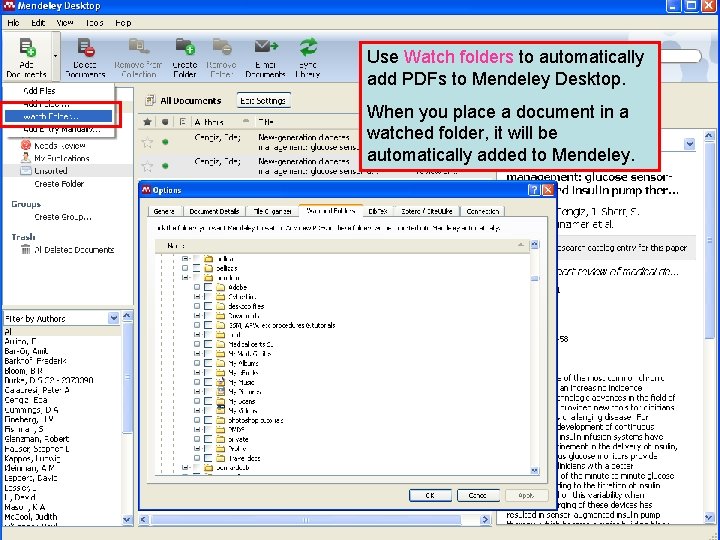Click the My Pictures folder icon

[x=220, y=392]
